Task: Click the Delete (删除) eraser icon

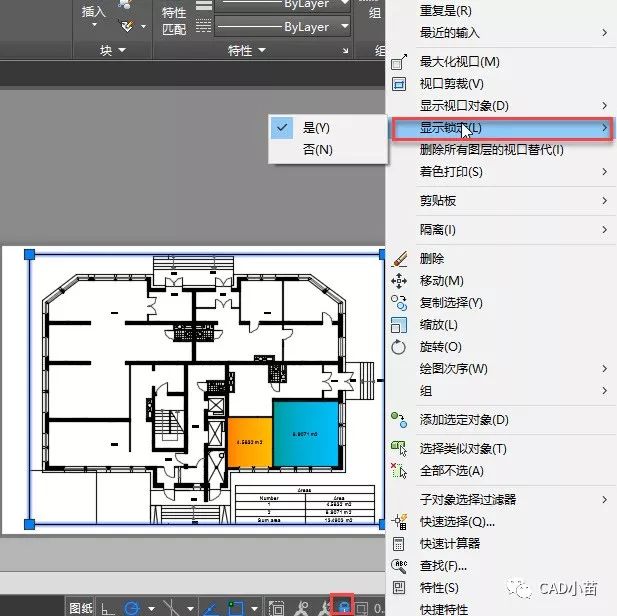Action: pos(399,258)
